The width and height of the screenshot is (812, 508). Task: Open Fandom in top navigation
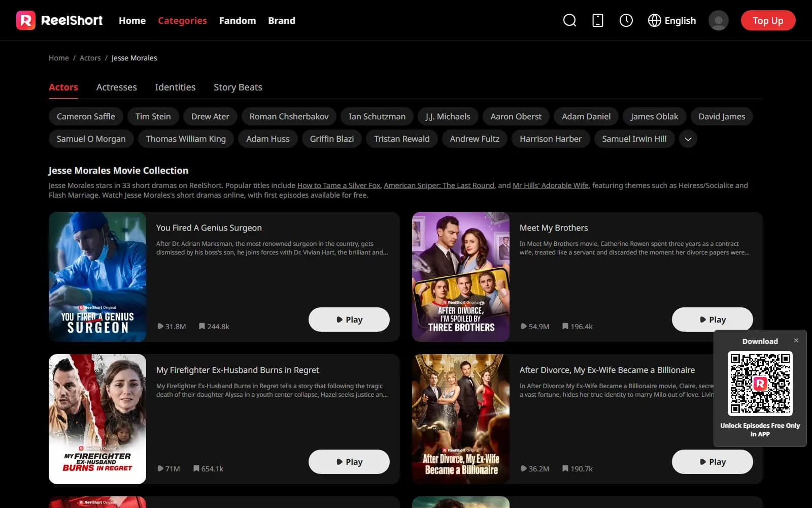[237, 20]
